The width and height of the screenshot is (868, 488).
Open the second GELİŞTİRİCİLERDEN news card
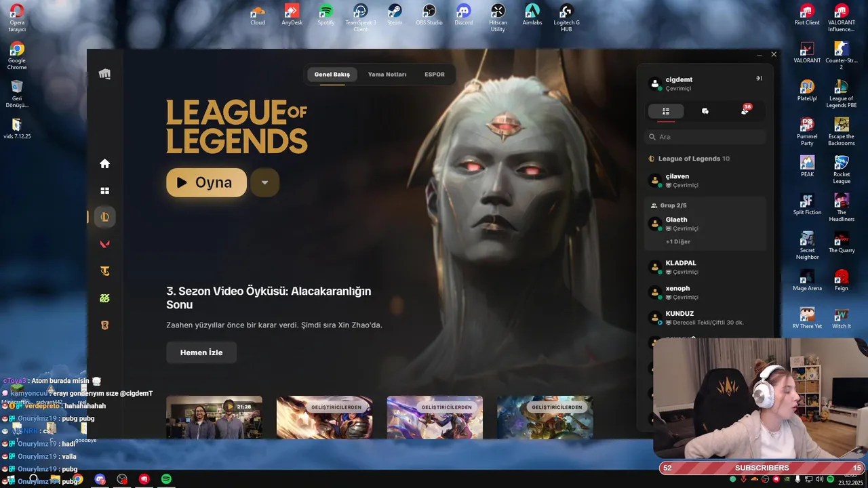[435, 417]
